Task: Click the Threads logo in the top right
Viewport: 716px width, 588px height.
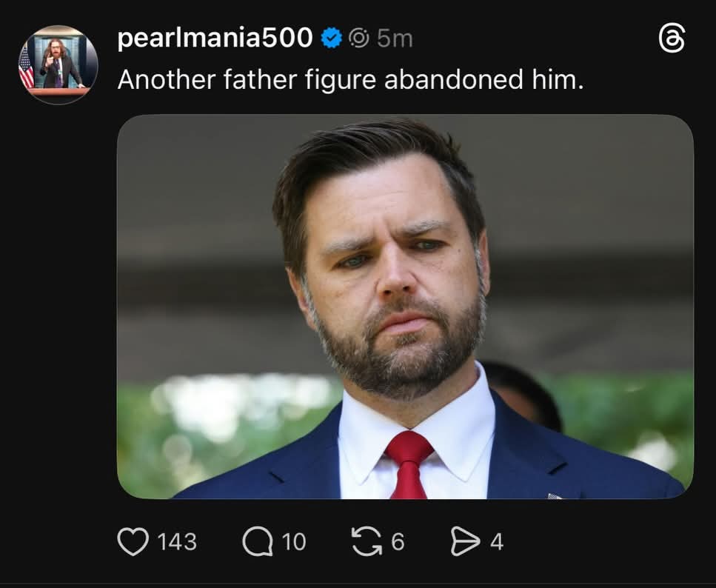Action: (x=672, y=39)
